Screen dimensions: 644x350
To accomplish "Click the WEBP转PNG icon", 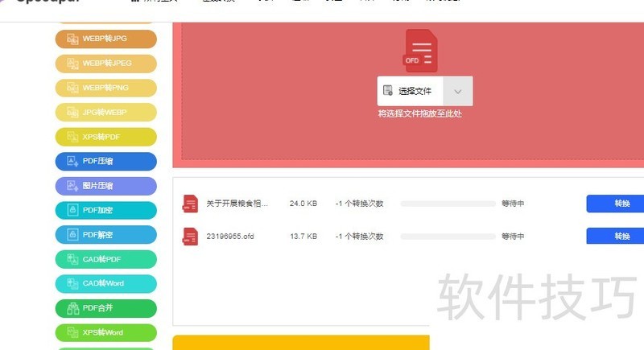I will pyautogui.click(x=72, y=88).
